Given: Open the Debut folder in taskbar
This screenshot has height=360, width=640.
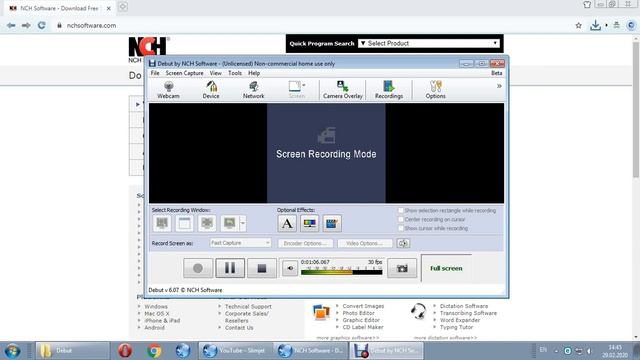Looking at the screenshot, I should pos(73,351).
